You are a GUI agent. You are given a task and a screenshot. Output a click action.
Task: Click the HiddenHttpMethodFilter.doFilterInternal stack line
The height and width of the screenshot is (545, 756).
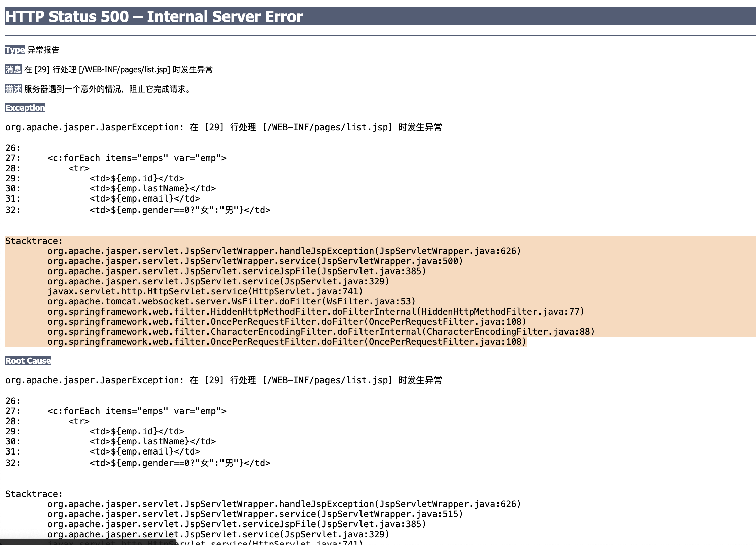tap(316, 312)
